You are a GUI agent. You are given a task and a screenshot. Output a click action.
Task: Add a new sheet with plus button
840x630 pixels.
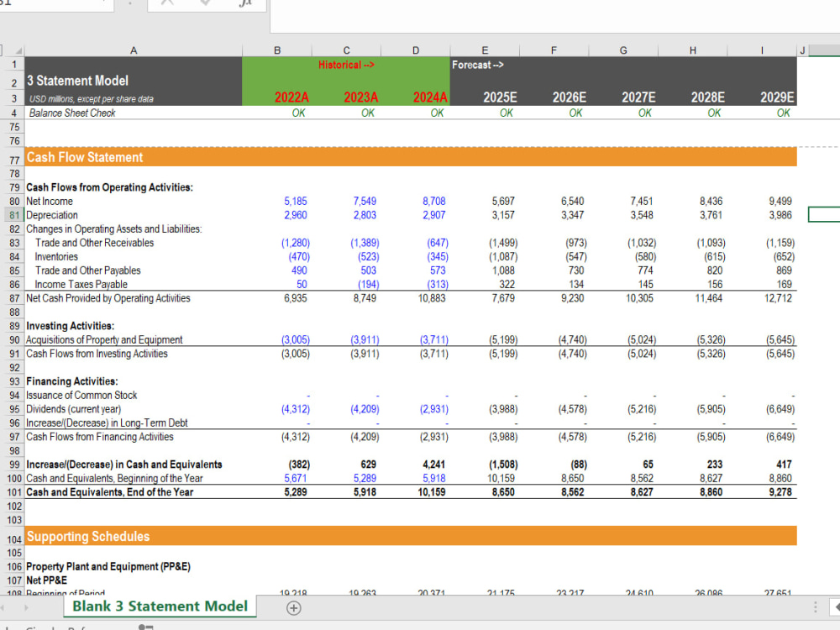coord(293,608)
